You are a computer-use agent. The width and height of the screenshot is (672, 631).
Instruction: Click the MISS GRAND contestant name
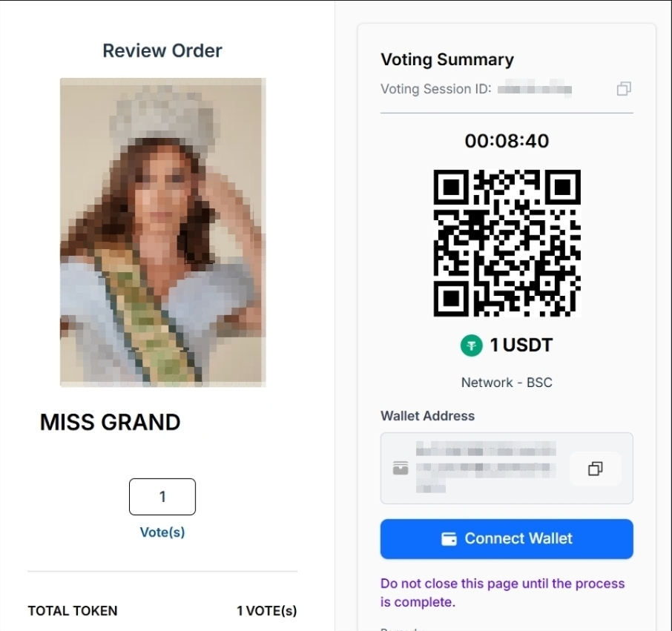coord(111,423)
